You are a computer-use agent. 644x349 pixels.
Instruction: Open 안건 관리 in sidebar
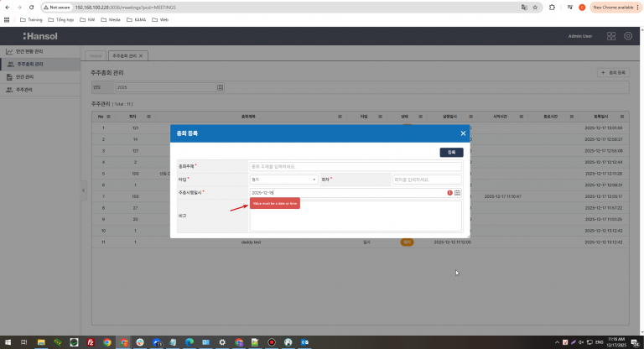pos(40,77)
